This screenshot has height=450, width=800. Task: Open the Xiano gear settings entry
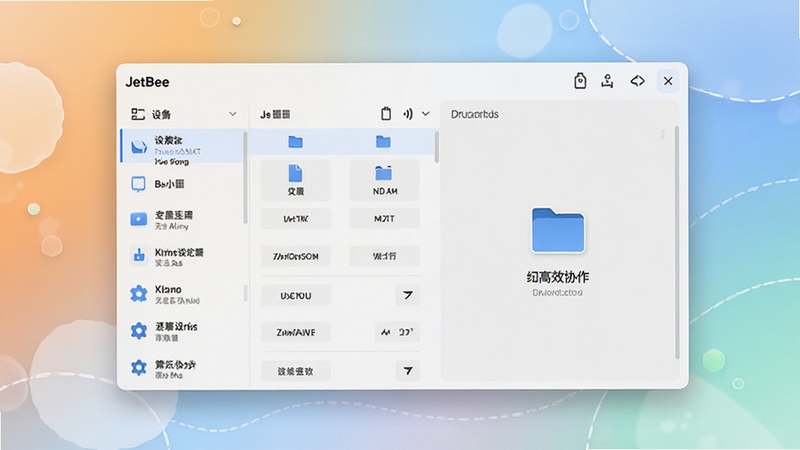182,294
